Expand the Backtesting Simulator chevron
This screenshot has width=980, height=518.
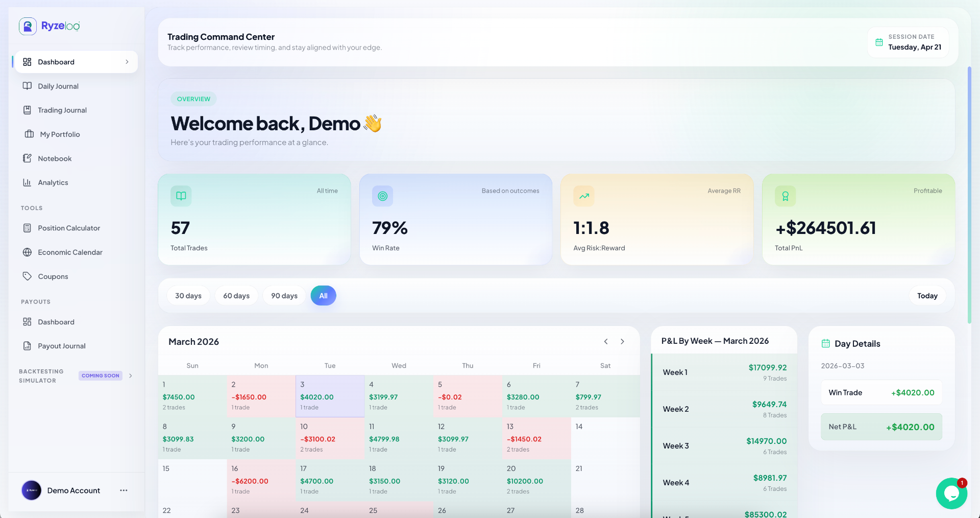[x=131, y=375]
